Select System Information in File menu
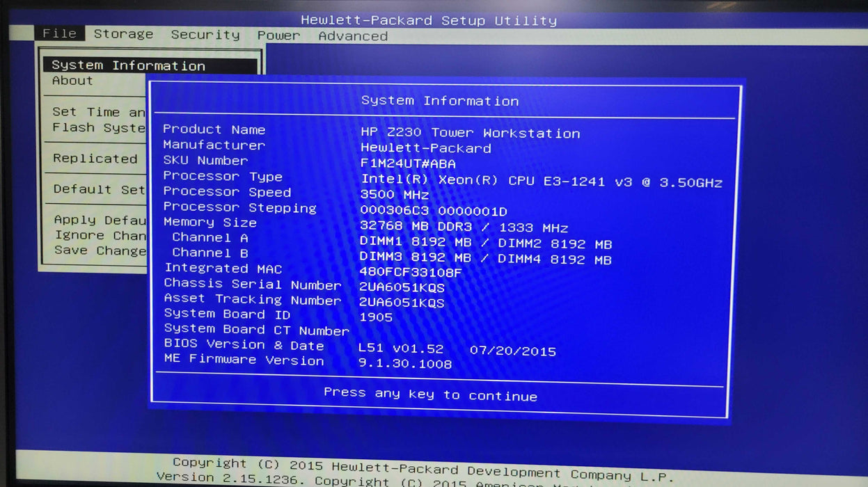 (x=150, y=65)
